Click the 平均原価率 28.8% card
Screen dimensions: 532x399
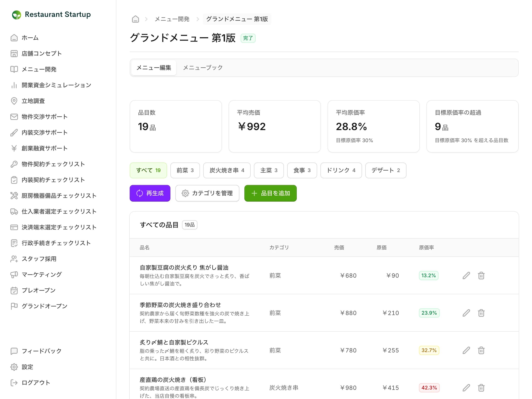(x=373, y=126)
